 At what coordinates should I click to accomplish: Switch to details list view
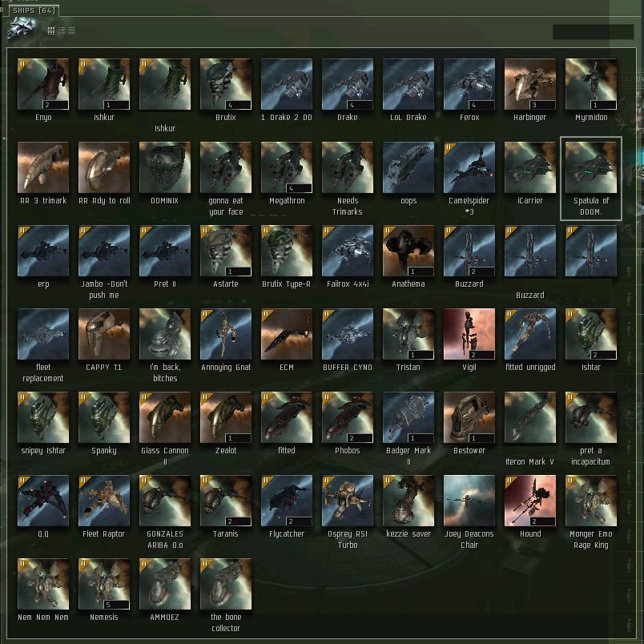pos(62,30)
